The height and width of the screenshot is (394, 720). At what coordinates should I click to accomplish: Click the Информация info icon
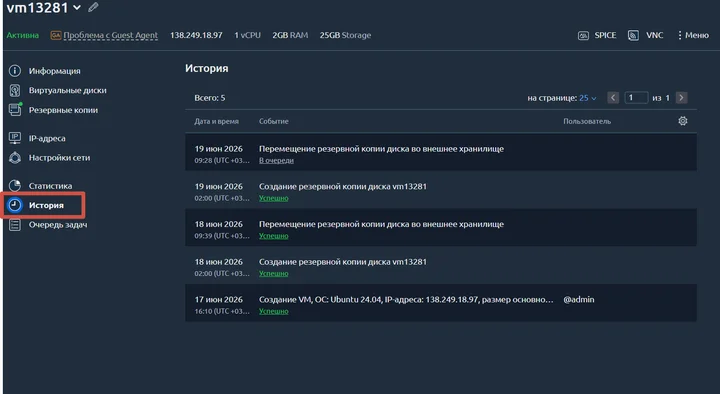[x=15, y=71]
